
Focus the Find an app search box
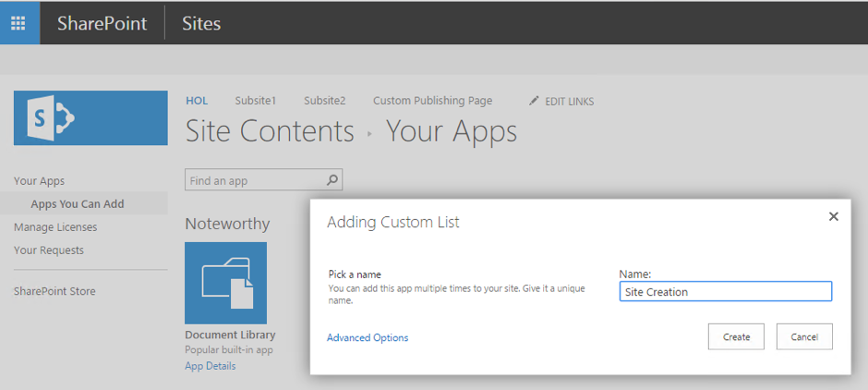(x=256, y=180)
